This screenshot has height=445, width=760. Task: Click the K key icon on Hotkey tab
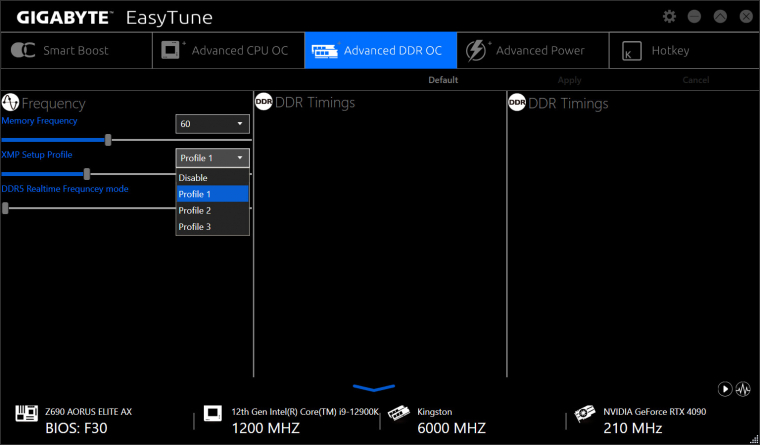[x=632, y=51]
